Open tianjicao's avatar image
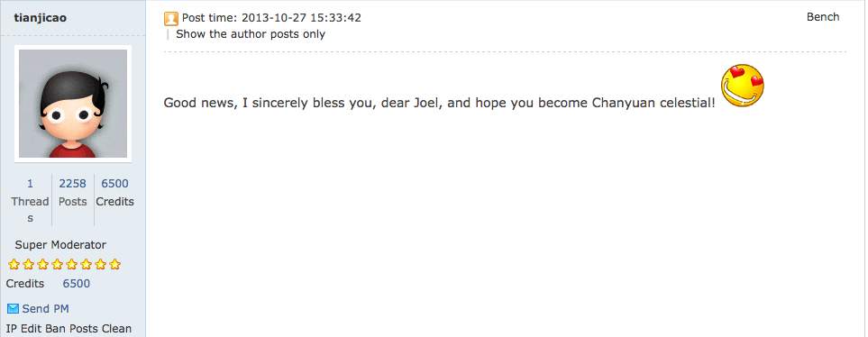The height and width of the screenshot is (337, 868). click(x=73, y=104)
